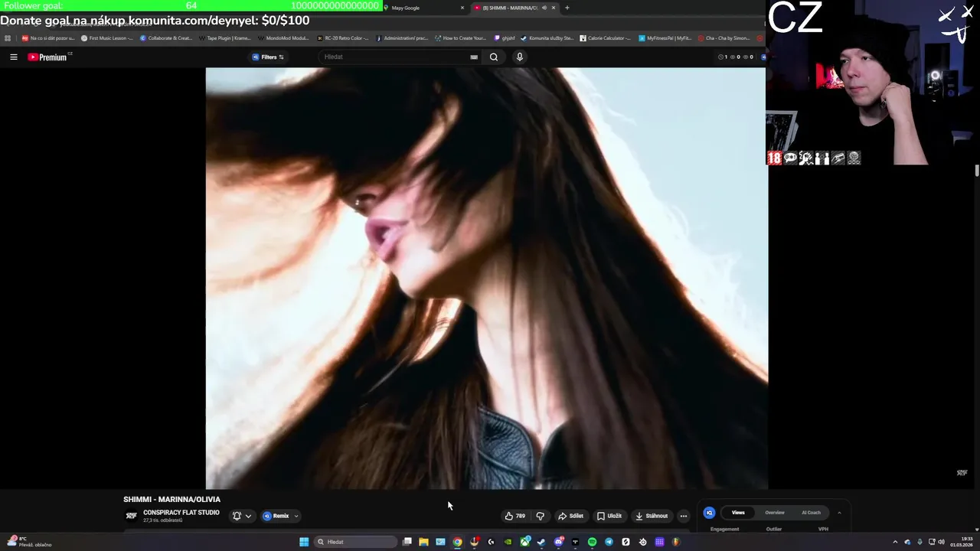This screenshot has height=551, width=980.
Task: Open 'Tape Plugin | Krame...' bookmark
Action: point(224,37)
